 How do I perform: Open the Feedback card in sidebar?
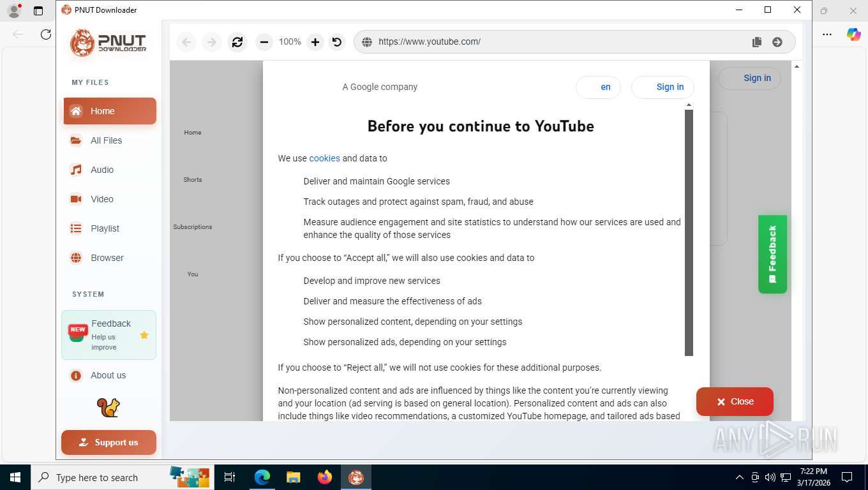pos(108,335)
